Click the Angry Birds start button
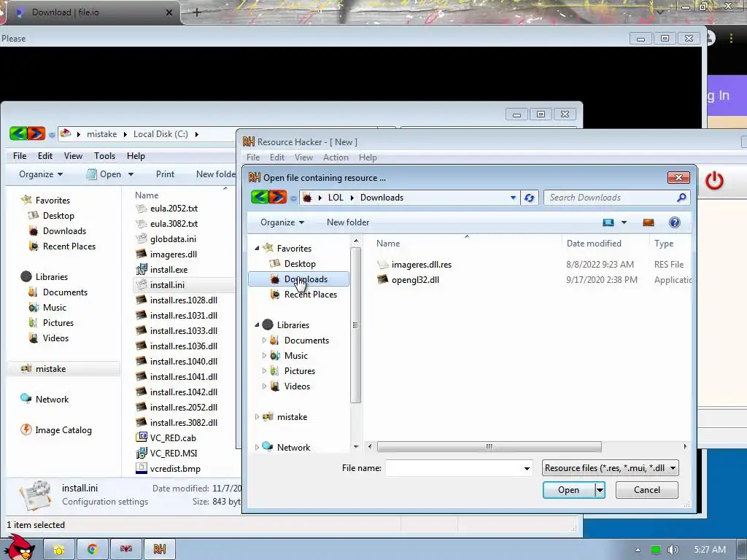 [x=19, y=547]
